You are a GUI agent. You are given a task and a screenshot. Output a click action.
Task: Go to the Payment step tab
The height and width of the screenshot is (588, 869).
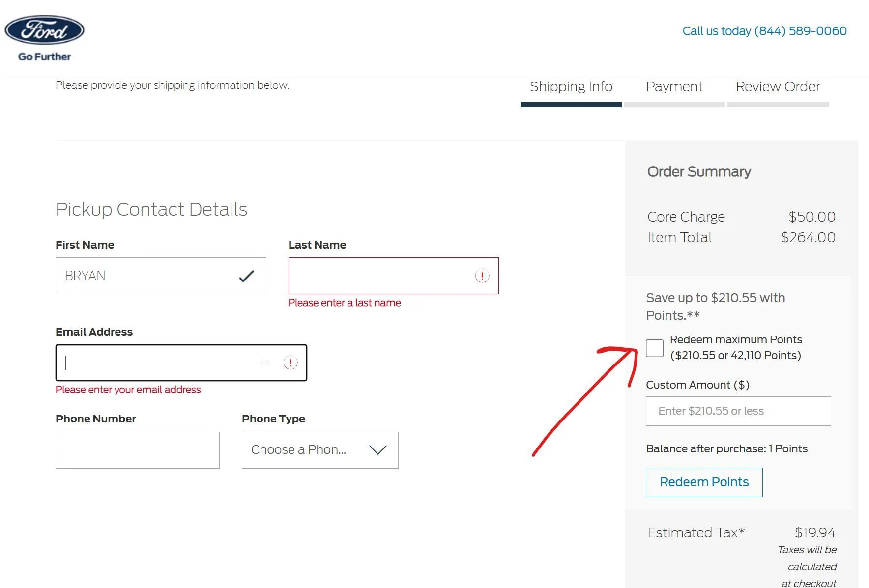(674, 87)
